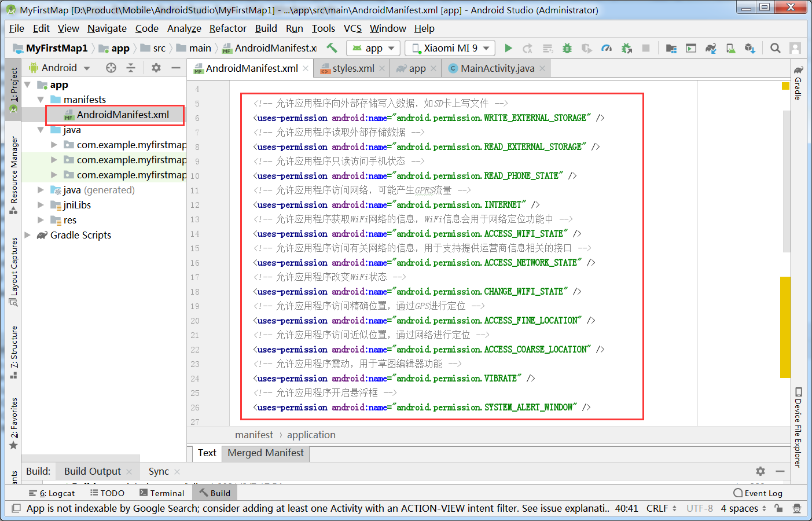
Task: Expand the jniLibs folder
Action: [x=41, y=205]
